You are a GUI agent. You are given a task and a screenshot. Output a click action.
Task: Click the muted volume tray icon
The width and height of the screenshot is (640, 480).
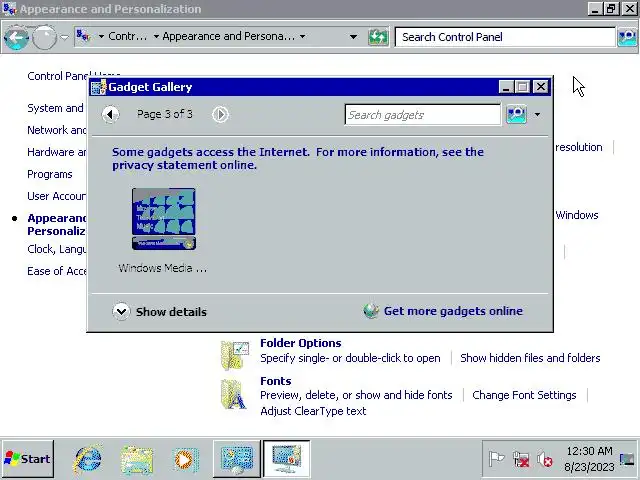pos(544,460)
